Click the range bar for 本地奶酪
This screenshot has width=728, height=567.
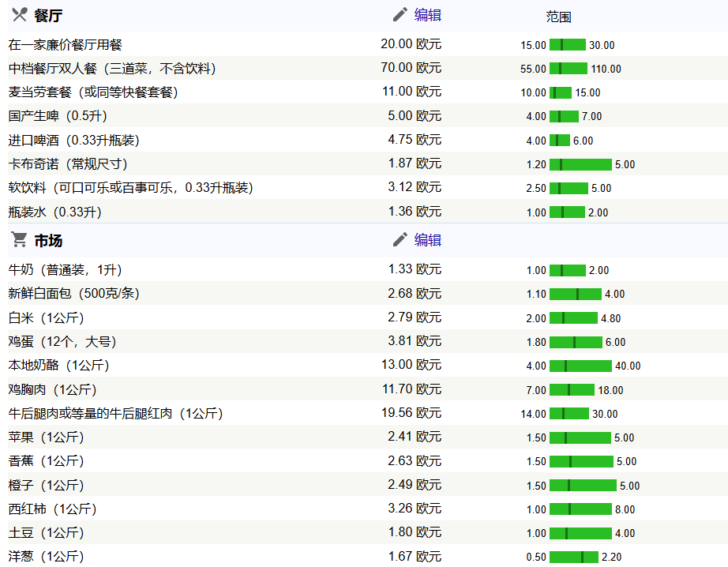point(580,366)
